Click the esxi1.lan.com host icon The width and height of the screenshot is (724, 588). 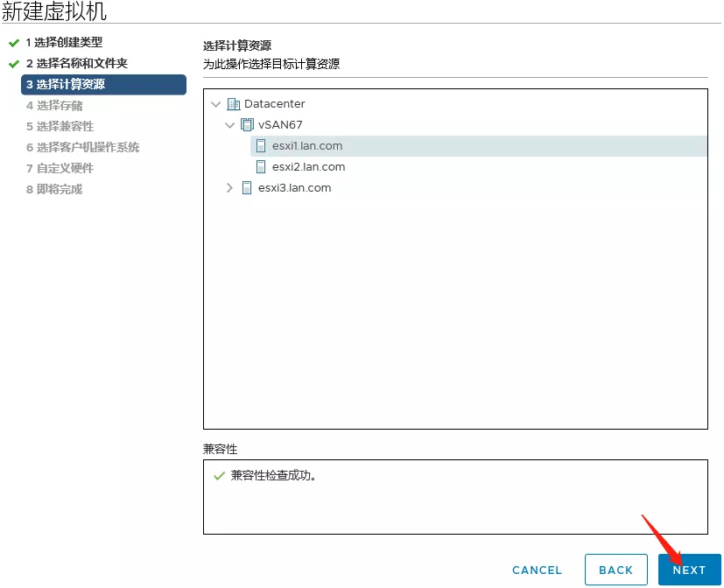pyautogui.click(x=261, y=146)
